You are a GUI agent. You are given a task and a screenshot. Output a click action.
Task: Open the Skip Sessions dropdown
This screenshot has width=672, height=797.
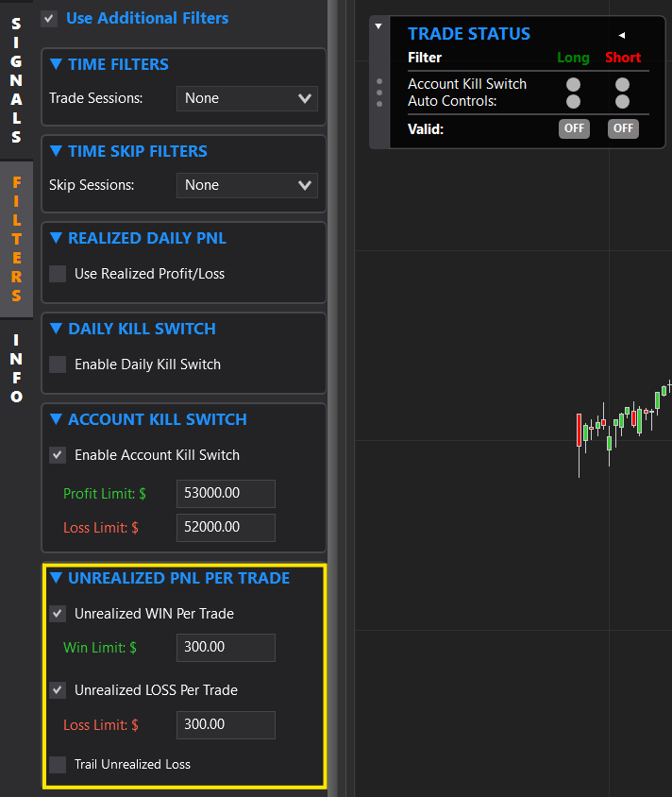tap(247, 185)
